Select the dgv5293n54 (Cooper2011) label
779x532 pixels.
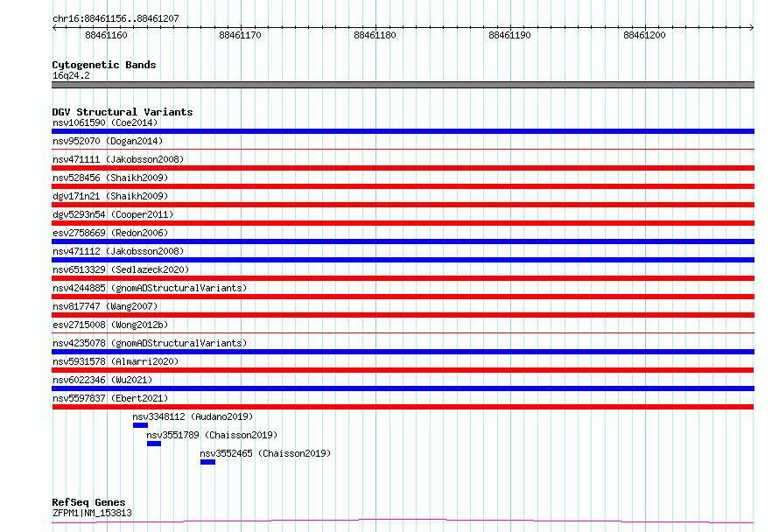click(x=113, y=214)
